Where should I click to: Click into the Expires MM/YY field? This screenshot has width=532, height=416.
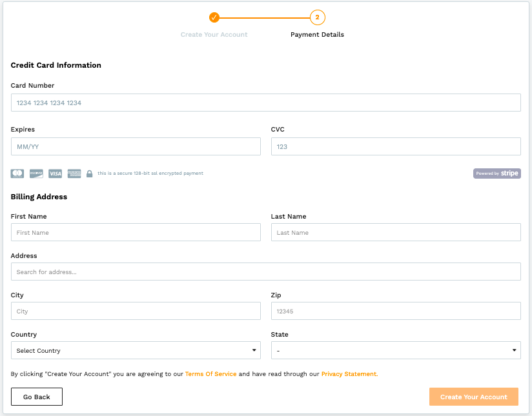pos(136,146)
